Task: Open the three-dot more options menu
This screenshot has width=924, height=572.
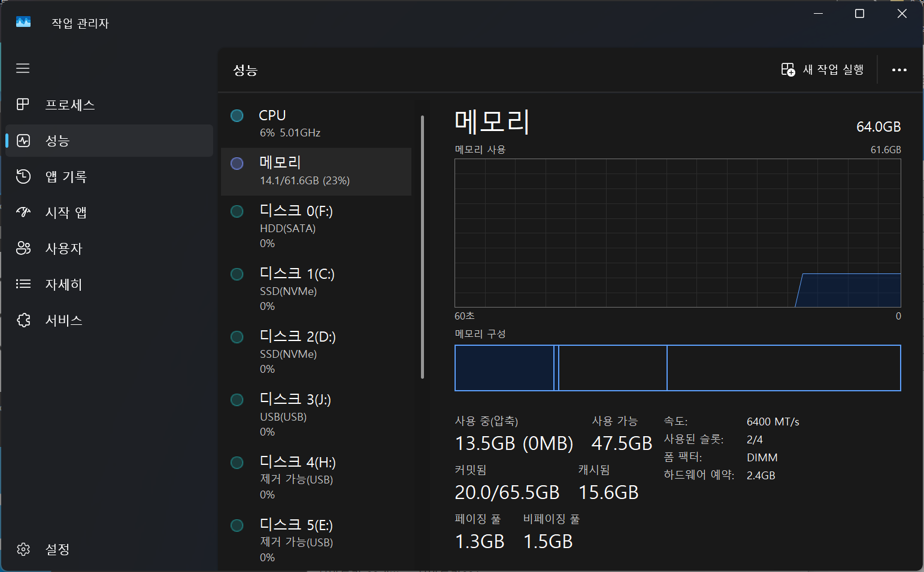Action: [x=899, y=70]
